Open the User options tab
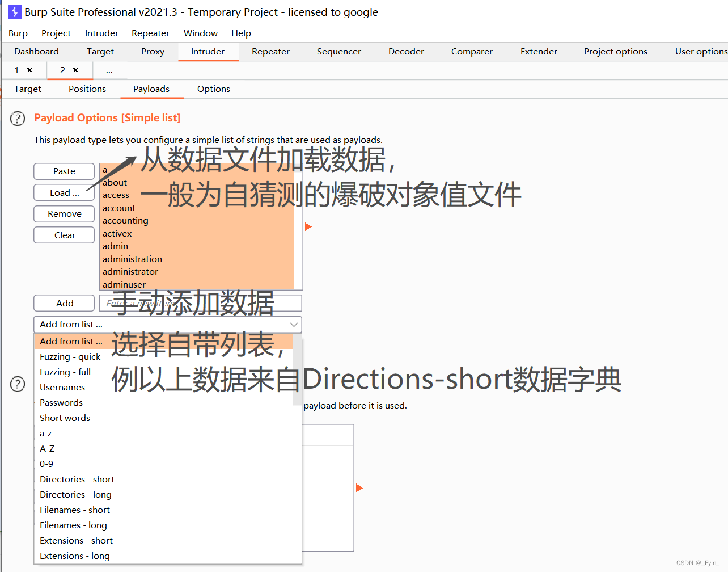This screenshot has height=572, width=728. pyautogui.click(x=701, y=52)
